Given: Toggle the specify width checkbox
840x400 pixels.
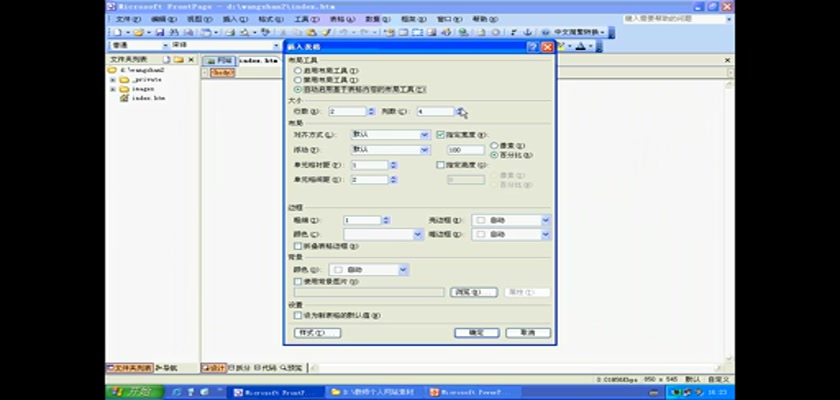Looking at the screenshot, I should [x=441, y=134].
